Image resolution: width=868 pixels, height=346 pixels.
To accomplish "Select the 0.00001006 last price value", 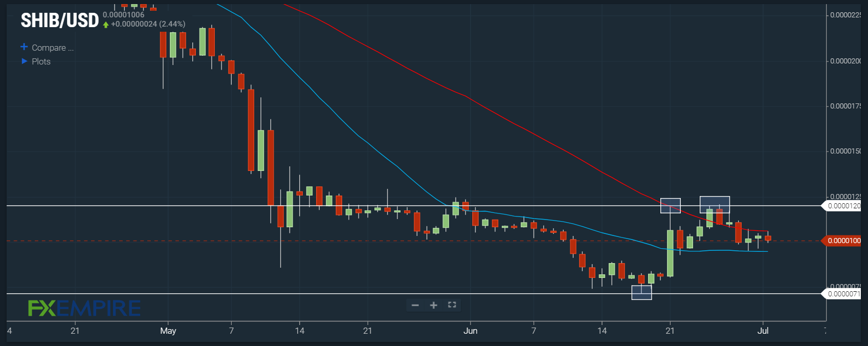I will pyautogui.click(x=124, y=15).
